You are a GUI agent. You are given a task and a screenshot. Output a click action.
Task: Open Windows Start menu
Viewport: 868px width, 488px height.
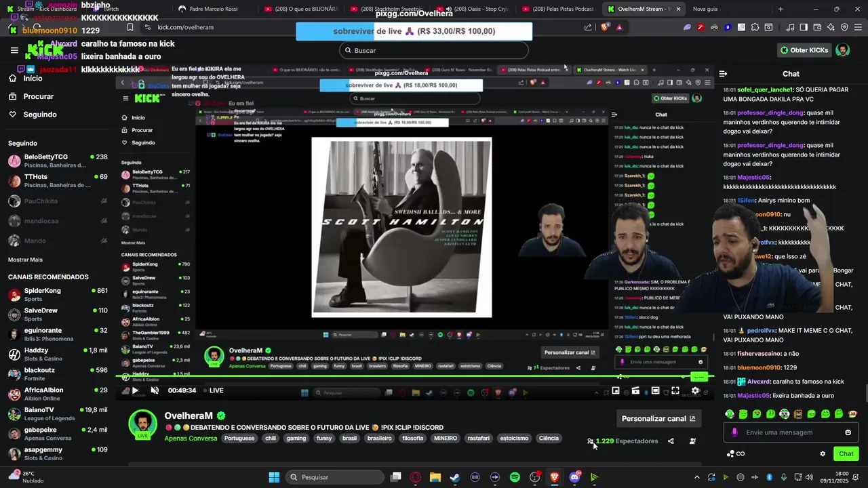(274, 477)
